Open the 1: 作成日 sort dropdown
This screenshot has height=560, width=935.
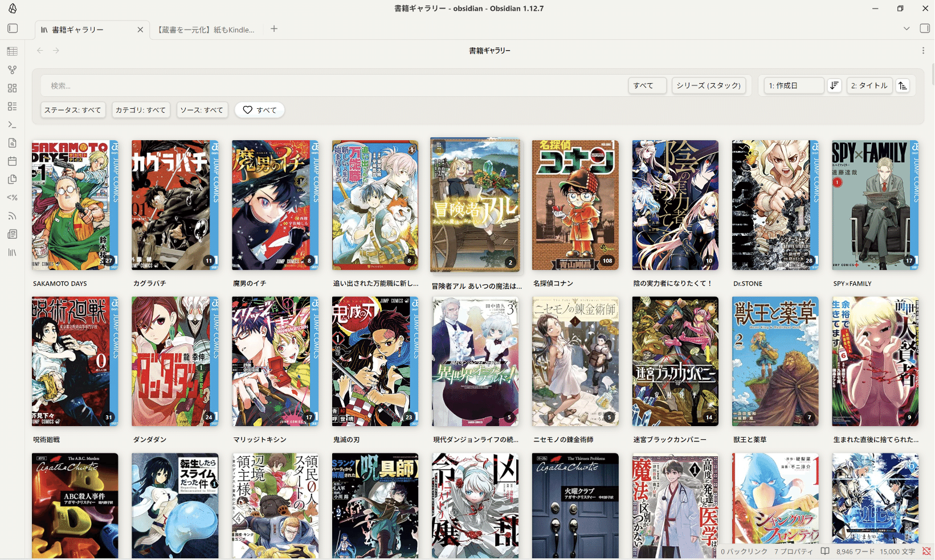coord(794,85)
